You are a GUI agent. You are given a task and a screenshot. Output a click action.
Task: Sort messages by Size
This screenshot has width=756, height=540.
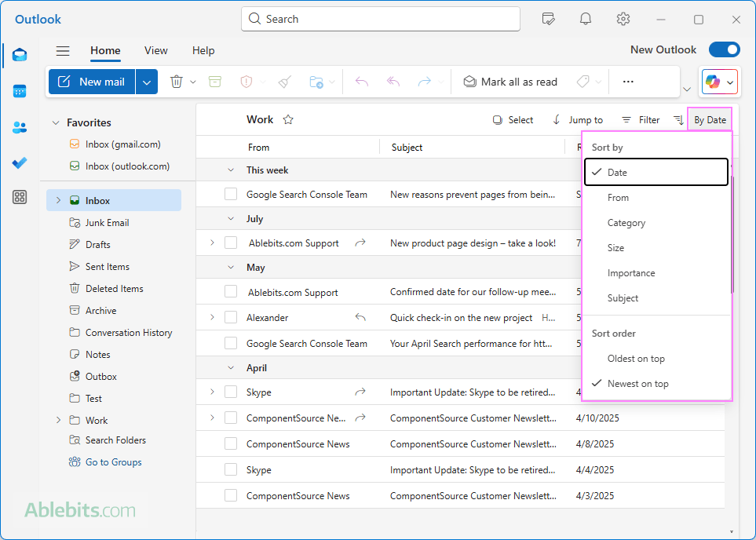(x=616, y=248)
